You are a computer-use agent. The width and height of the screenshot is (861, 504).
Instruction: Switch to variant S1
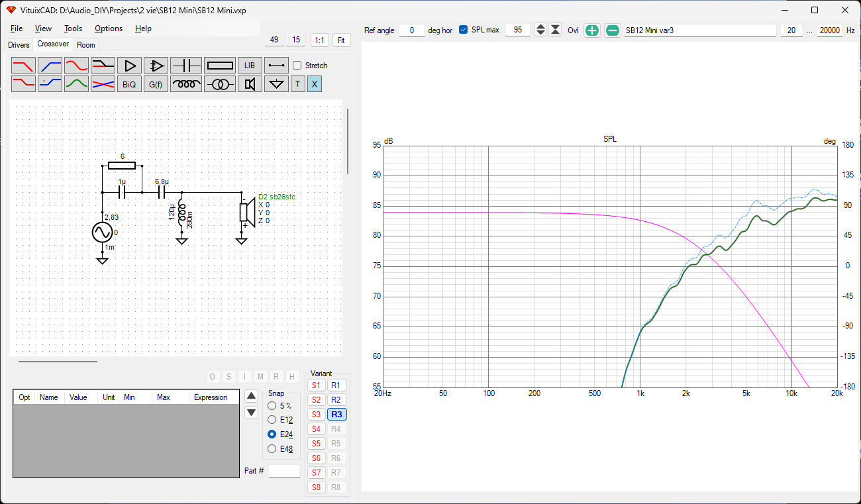coord(316,385)
